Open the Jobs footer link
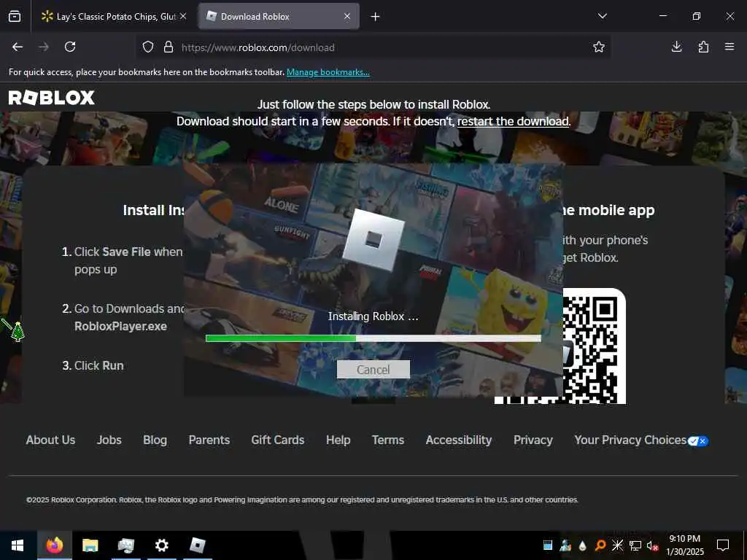The height and width of the screenshot is (560, 747). pyautogui.click(x=109, y=440)
